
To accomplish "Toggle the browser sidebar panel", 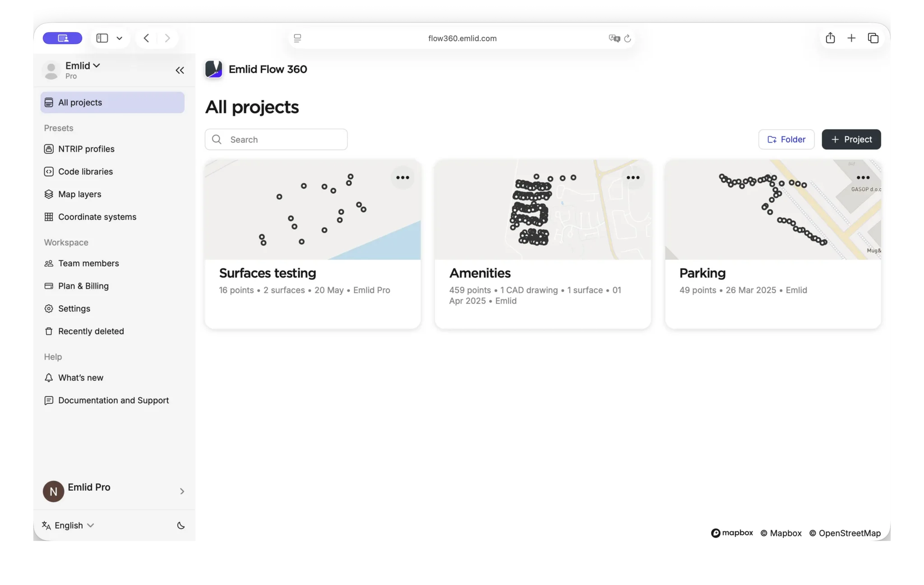I will (102, 38).
